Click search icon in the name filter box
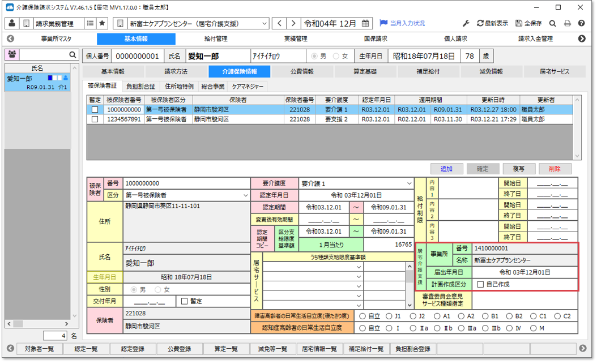This screenshot has height=364, width=597. (73, 55)
